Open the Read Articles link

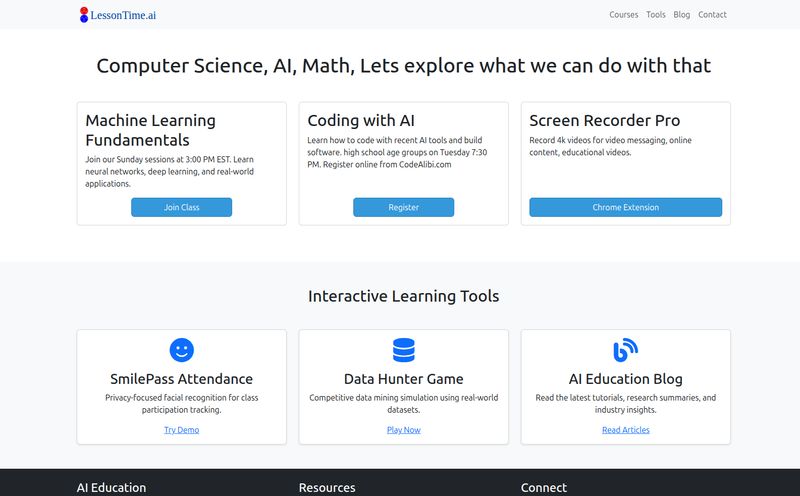626,430
